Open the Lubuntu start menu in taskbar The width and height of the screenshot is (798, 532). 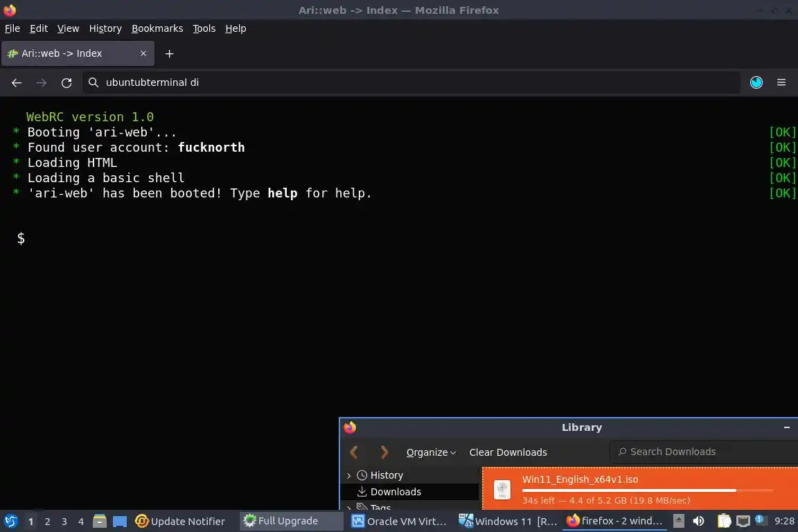[x=10, y=521]
